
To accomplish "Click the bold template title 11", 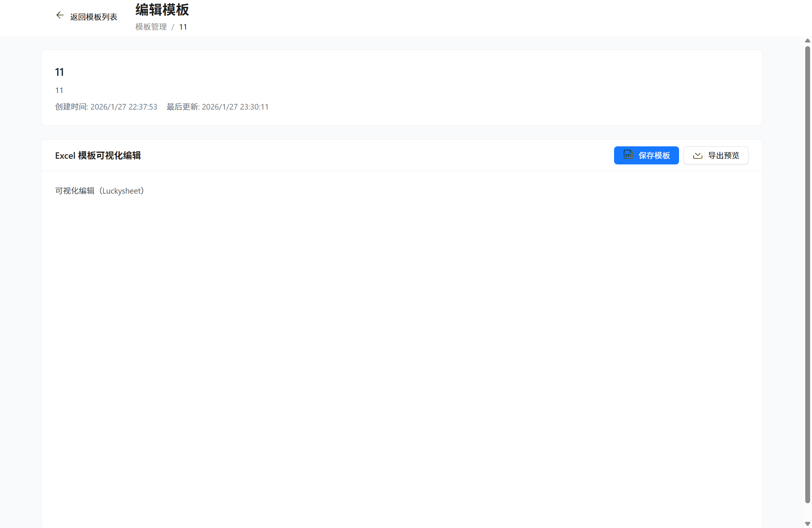I will click(x=60, y=72).
